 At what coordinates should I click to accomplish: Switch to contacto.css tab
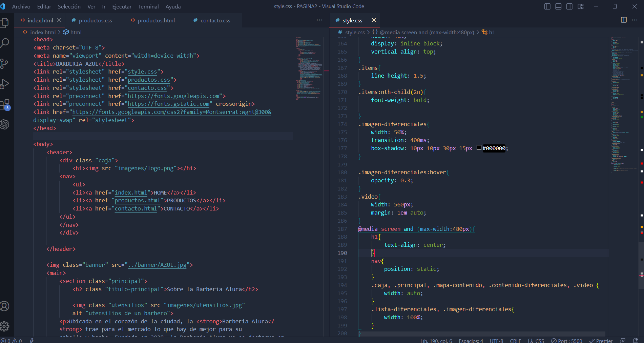click(x=215, y=20)
